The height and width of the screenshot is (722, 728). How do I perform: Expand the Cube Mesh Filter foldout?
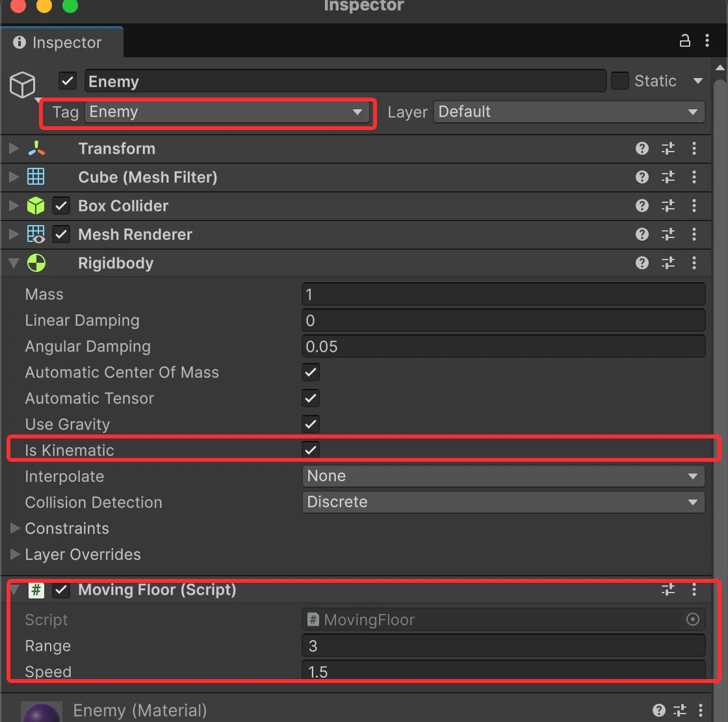click(x=14, y=177)
